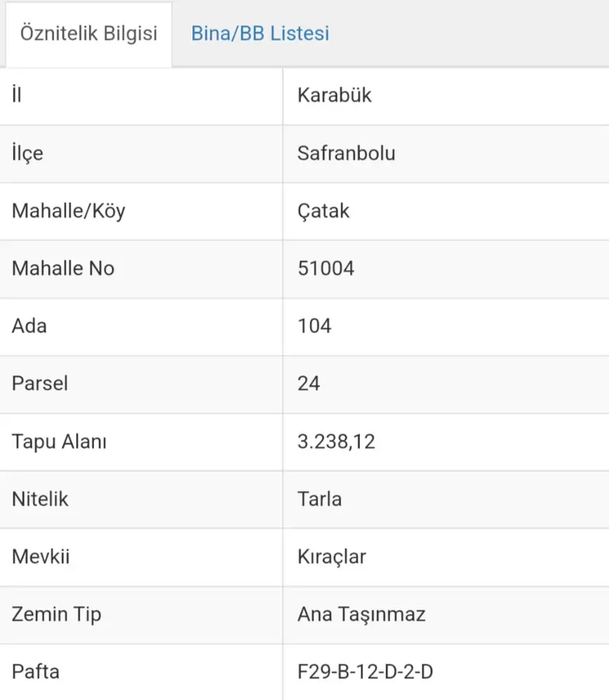Viewport: 609px width, 700px height.
Task: Click the Mahalle/Köy row label
Action: click(x=69, y=211)
